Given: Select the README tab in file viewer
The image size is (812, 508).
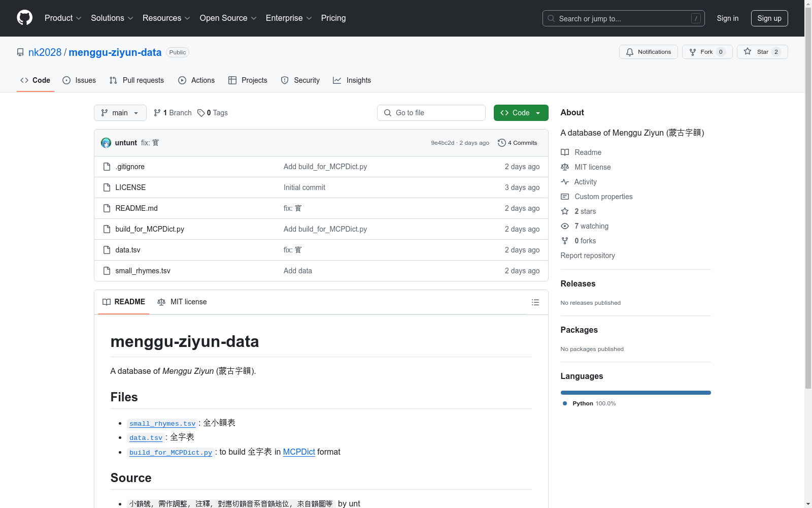Looking at the screenshot, I should click(124, 302).
